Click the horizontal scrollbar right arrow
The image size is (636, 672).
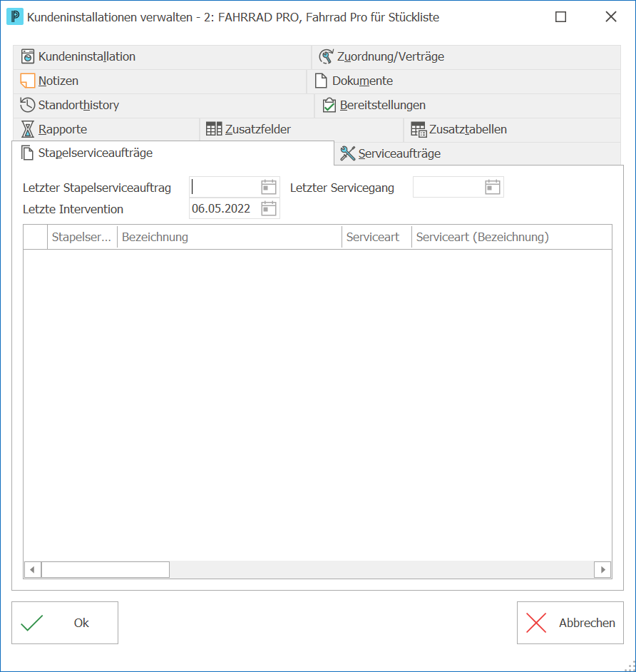(x=602, y=569)
